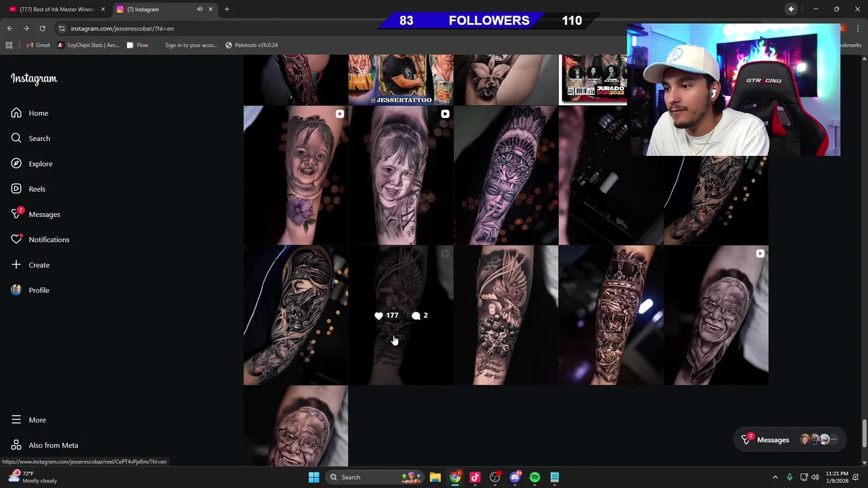Open a new browser tab
868x488 pixels.
tap(226, 9)
